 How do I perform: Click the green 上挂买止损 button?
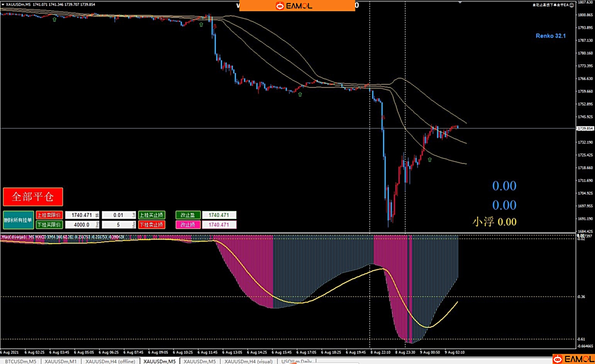152,215
